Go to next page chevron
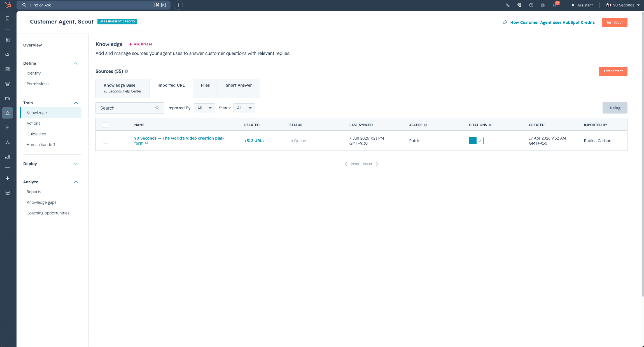 point(377,164)
